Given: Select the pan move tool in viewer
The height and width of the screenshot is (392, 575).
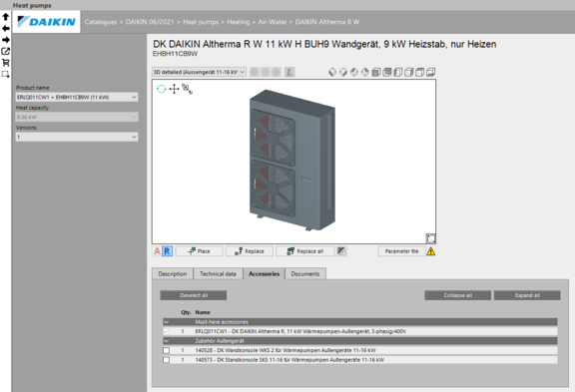Looking at the screenshot, I should pyautogui.click(x=174, y=89).
